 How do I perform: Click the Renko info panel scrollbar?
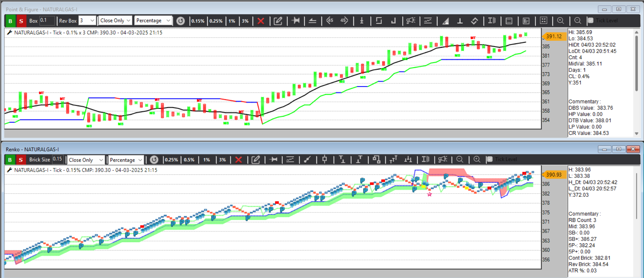click(x=636, y=197)
